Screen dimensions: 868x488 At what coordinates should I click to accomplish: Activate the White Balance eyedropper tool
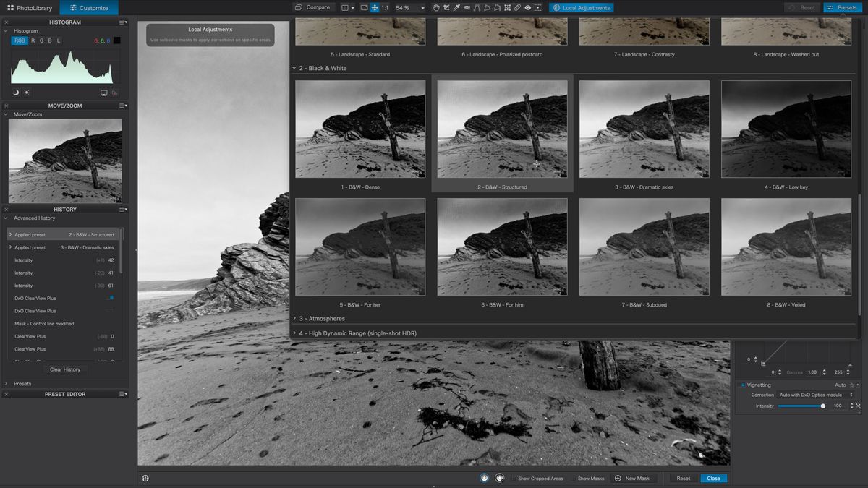point(456,7)
